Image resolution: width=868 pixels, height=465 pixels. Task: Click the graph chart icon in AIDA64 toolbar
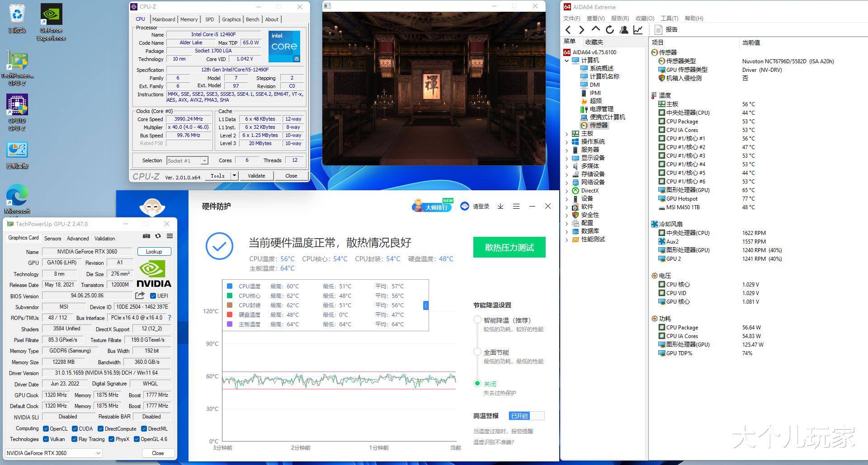(x=638, y=29)
